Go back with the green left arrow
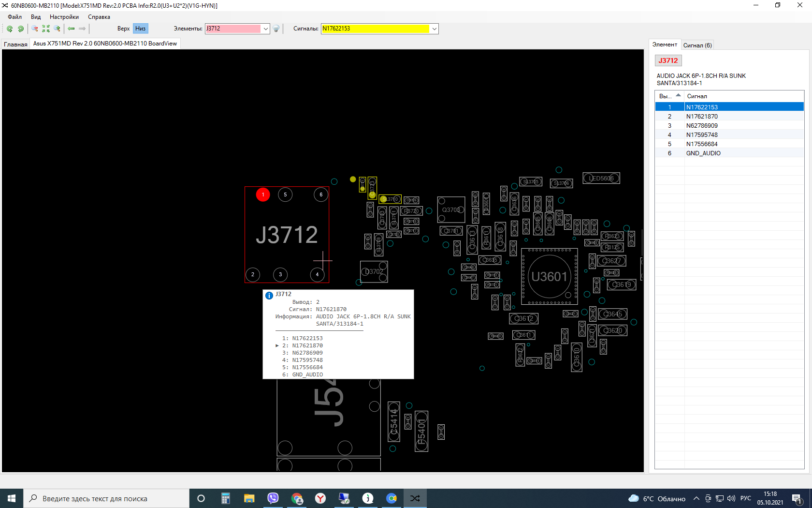 click(71, 29)
